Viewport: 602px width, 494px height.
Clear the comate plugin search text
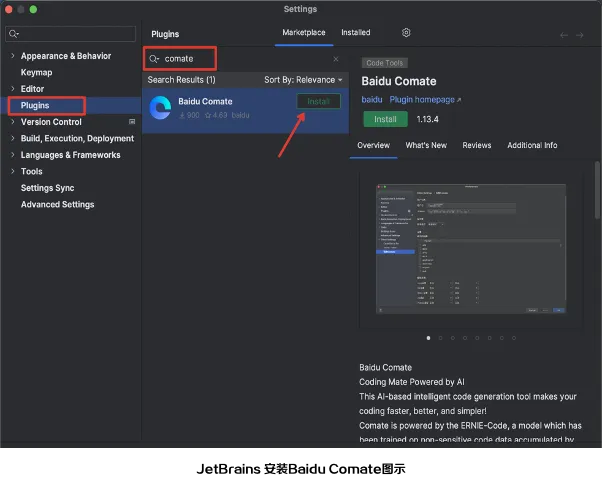pyautogui.click(x=336, y=59)
